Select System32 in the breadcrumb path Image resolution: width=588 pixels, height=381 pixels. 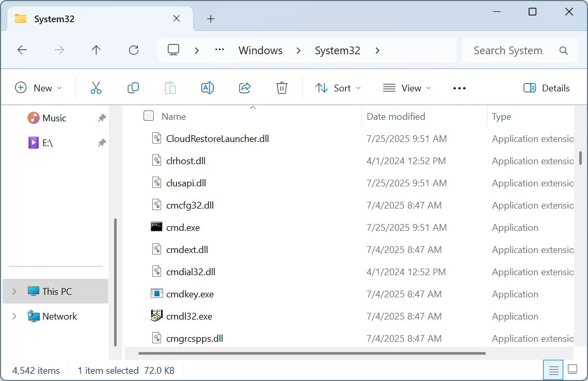point(337,50)
